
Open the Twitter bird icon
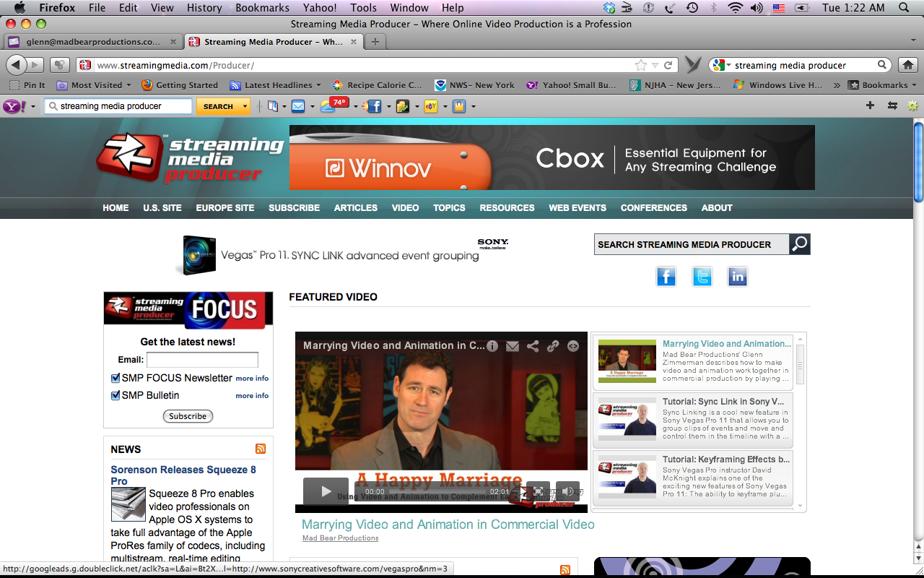tap(702, 277)
